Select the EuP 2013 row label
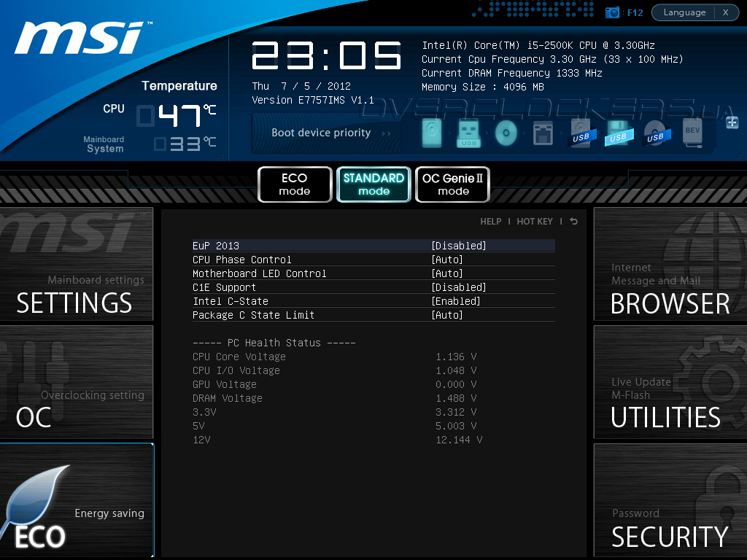This screenshot has height=560, width=747. (x=216, y=246)
